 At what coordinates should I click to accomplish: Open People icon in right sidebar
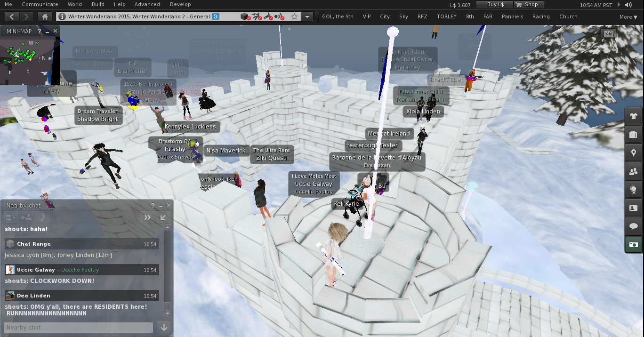633,171
